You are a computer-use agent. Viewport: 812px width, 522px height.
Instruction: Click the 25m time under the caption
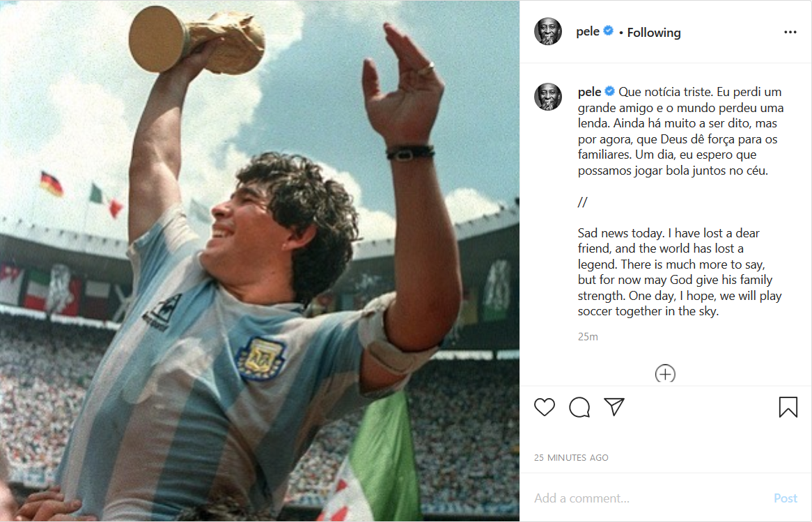pos(588,337)
